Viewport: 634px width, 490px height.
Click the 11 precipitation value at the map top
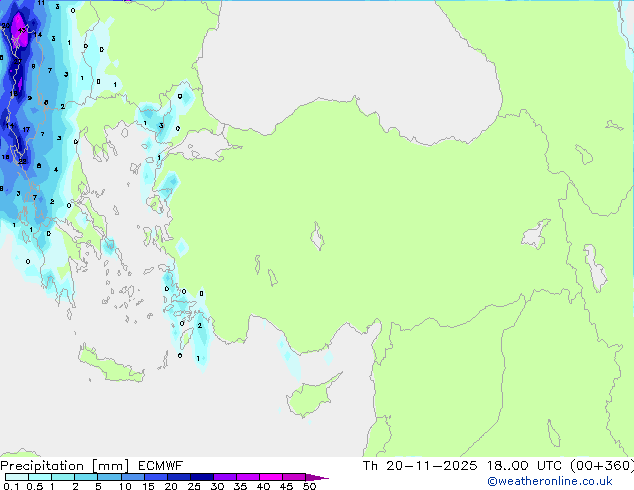point(41,3)
